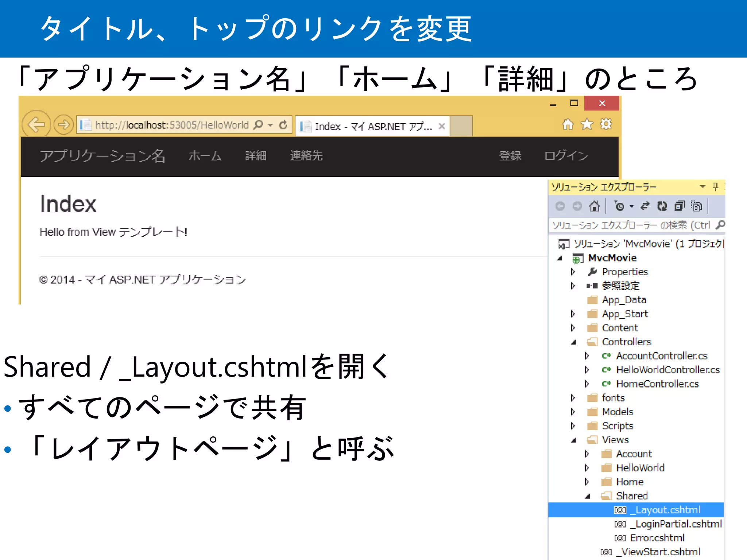Open a new blank browser tab
Image resolution: width=747 pixels, height=560 pixels.
[461, 126]
